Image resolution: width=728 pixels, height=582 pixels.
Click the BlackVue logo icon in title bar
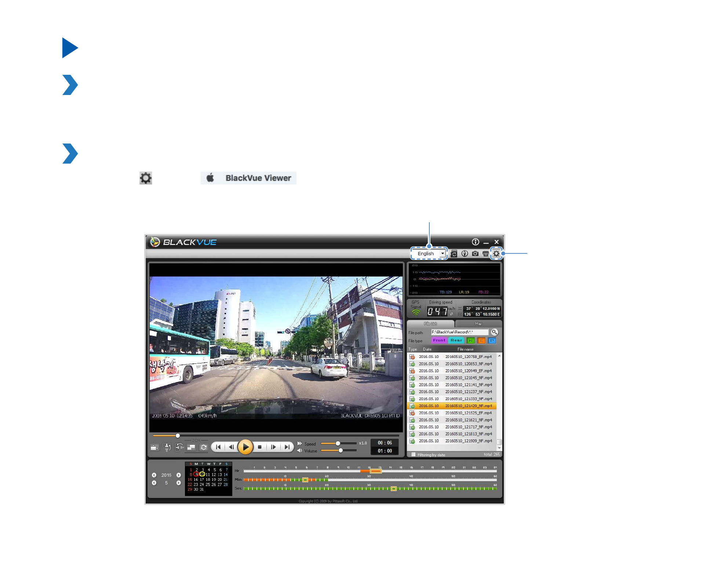pyautogui.click(x=155, y=242)
